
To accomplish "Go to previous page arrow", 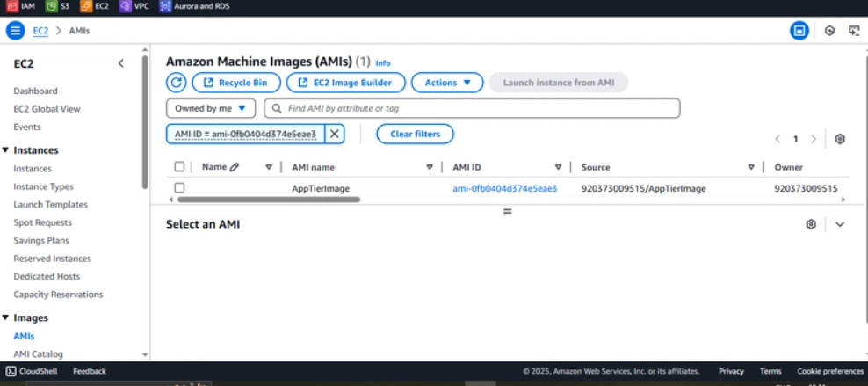I will coord(778,139).
